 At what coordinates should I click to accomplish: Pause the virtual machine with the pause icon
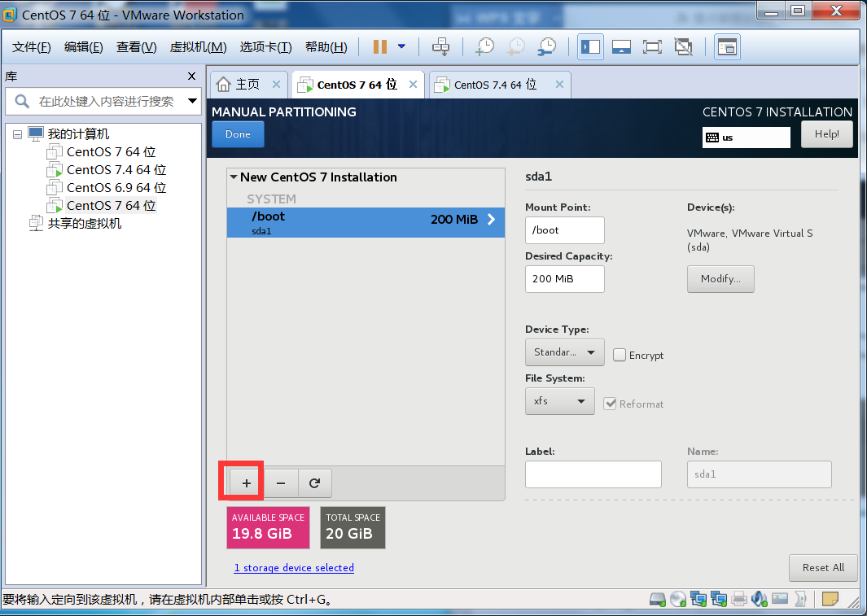pos(380,47)
